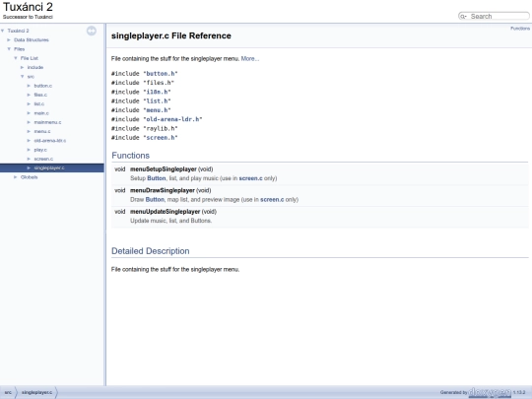The image size is (532, 399).
Task: Click the singleplayer.c File Reference title
Action: pyautogui.click(x=171, y=36)
